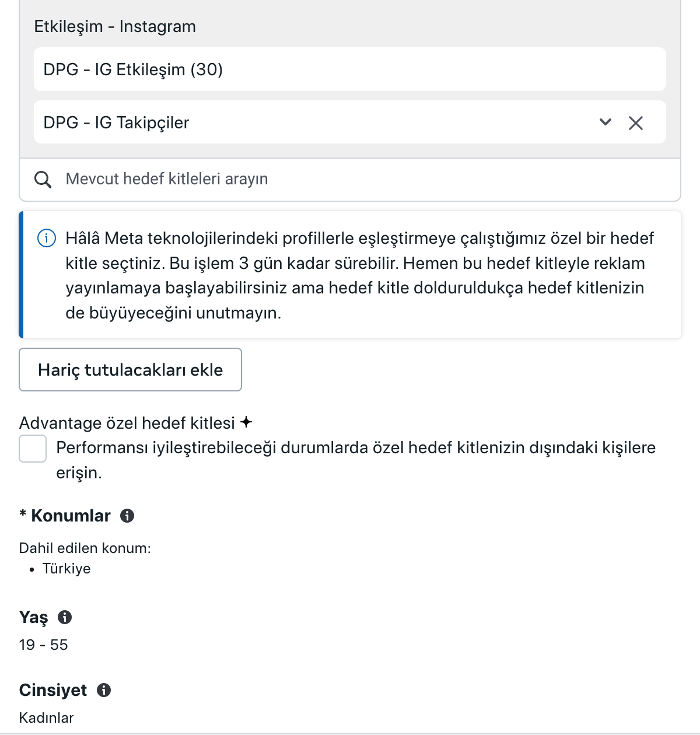Select the DPG - IG Etkileşim (30) audience
This screenshot has height=735, width=700.
(350, 69)
